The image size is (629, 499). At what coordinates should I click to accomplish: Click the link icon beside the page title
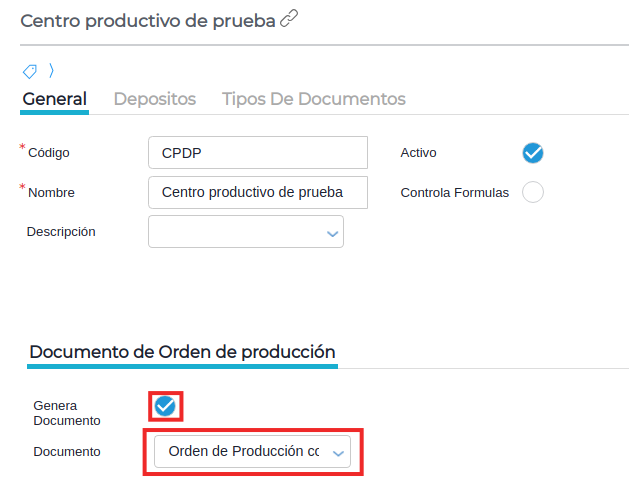[x=290, y=19]
